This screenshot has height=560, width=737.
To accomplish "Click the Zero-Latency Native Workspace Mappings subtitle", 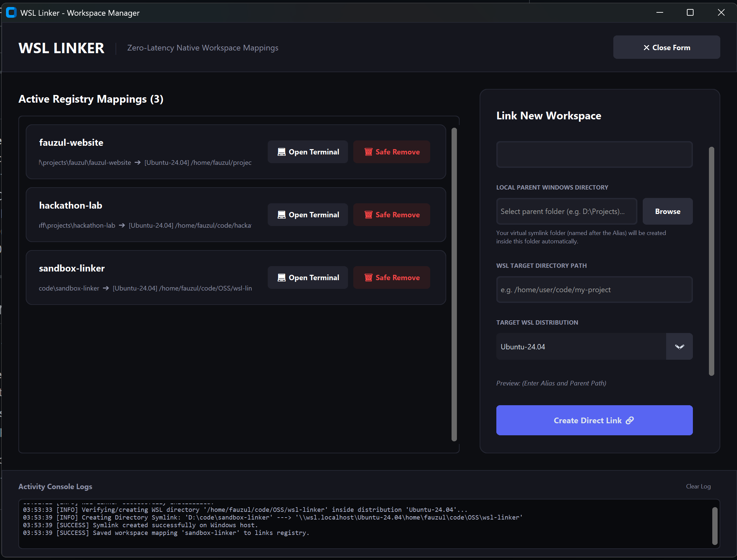I will (x=203, y=48).
